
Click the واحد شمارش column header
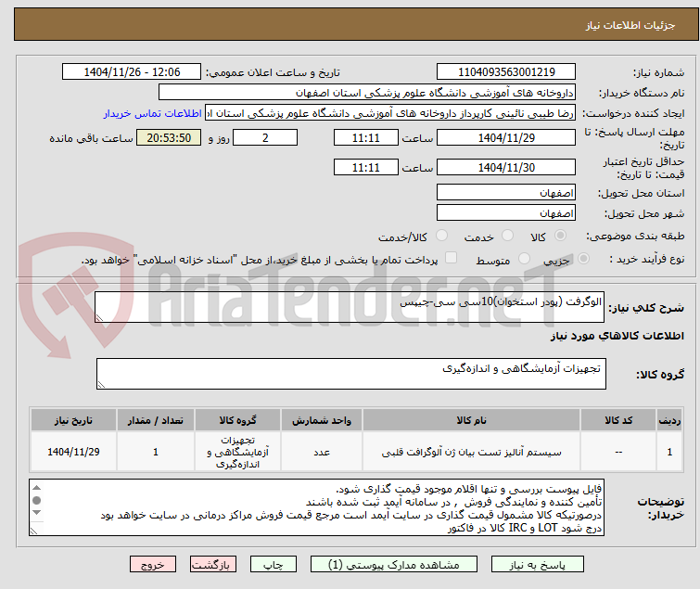pyautogui.click(x=322, y=420)
